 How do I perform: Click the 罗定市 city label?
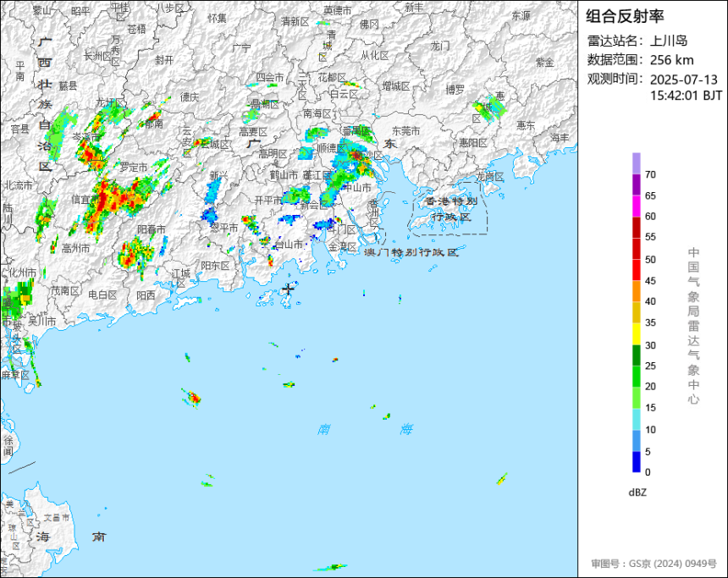(133, 167)
